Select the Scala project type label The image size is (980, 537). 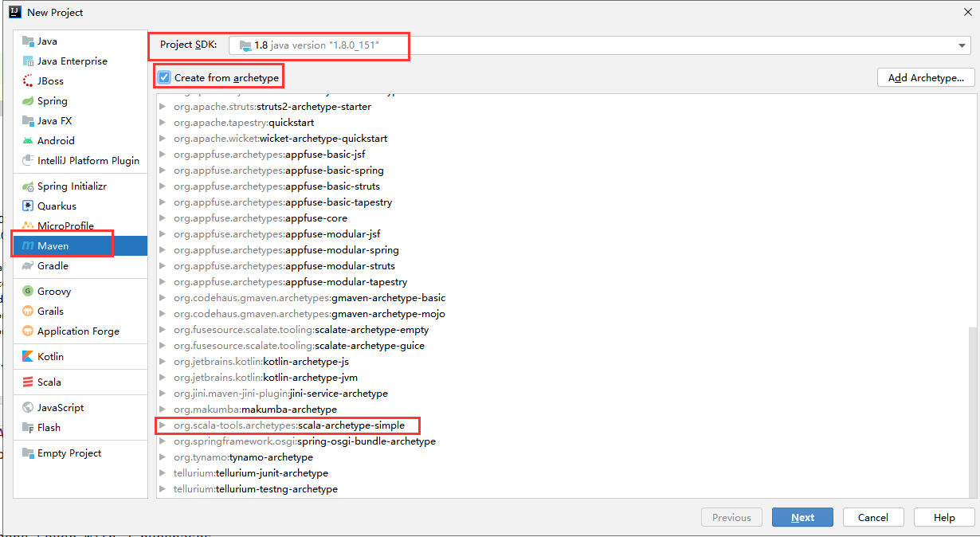[x=49, y=382]
